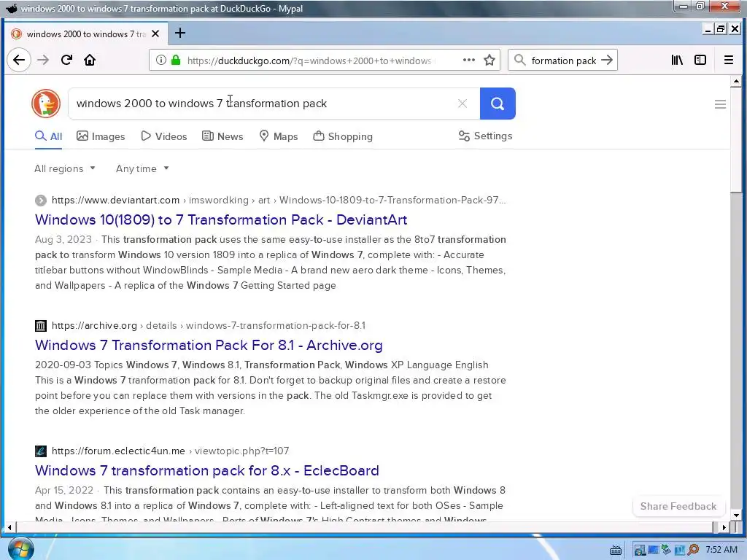Click the horizontal scrollbar left arrow
747x560 pixels.
10,527
